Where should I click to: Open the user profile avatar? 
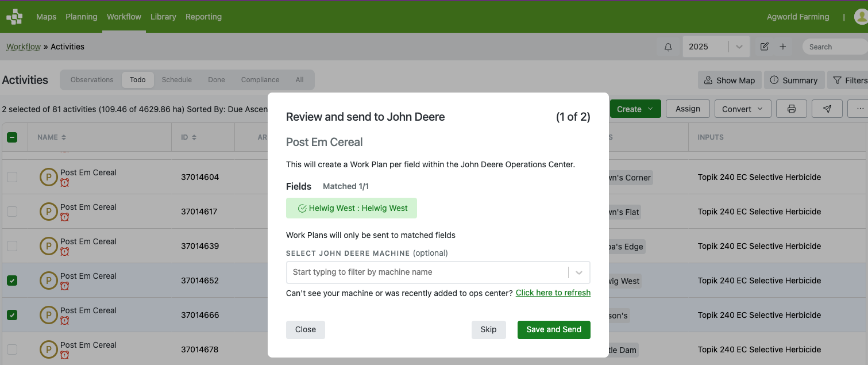coord(861,17)
